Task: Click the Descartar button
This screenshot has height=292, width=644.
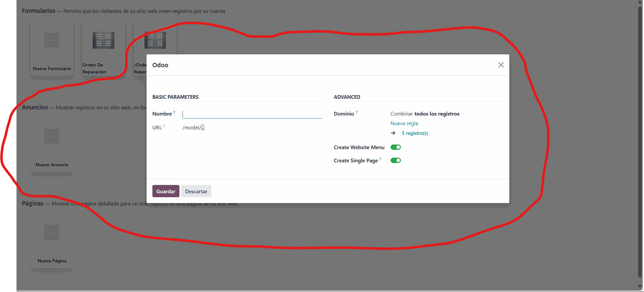Action: (x=196, y=191)
